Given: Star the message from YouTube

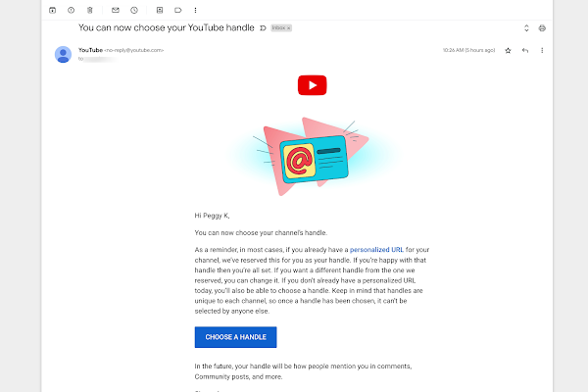Looking at the screenshot, I should (x=508, y=50).
